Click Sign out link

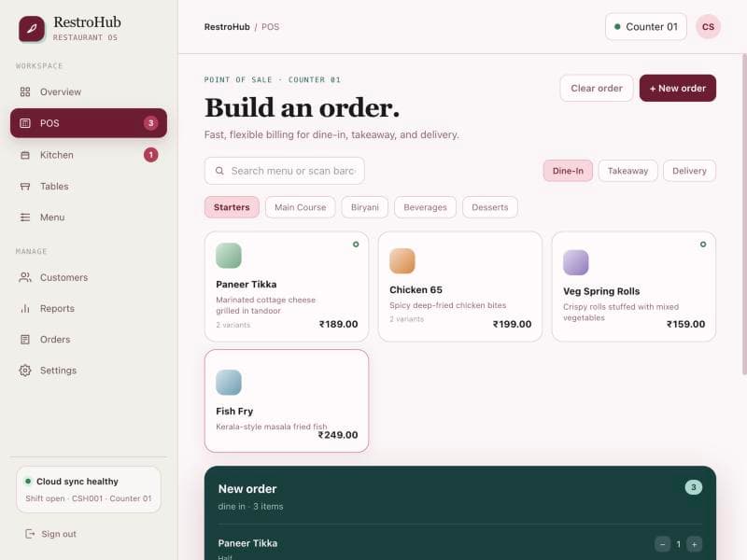pos(51,534)
